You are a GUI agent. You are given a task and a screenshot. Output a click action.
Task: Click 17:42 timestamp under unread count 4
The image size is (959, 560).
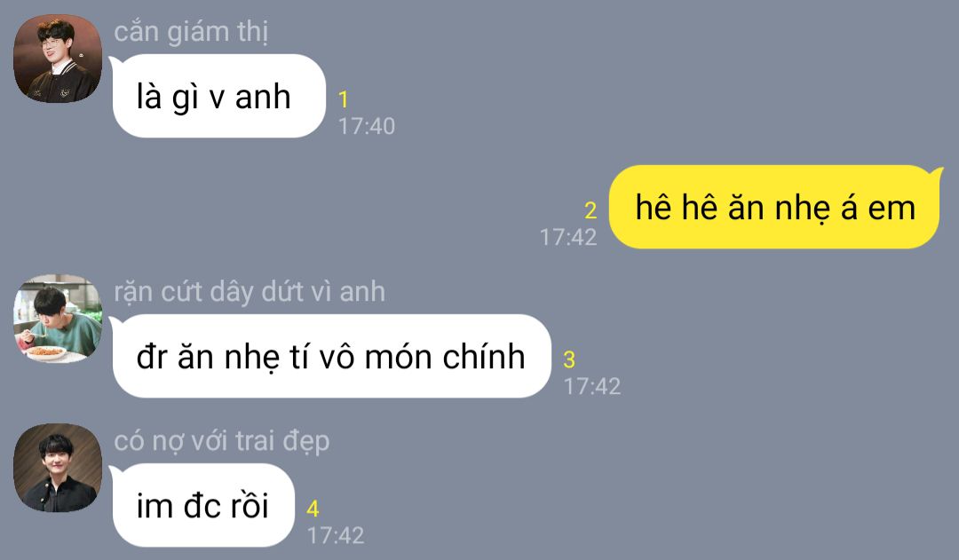point(335,535)
